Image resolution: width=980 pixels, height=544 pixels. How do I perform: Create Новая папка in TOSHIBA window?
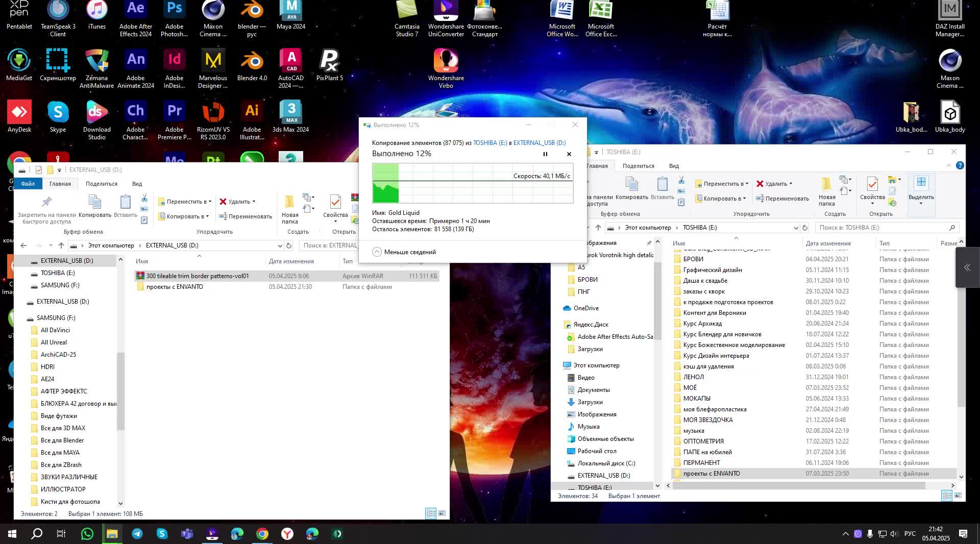click(x=827, y=191)
